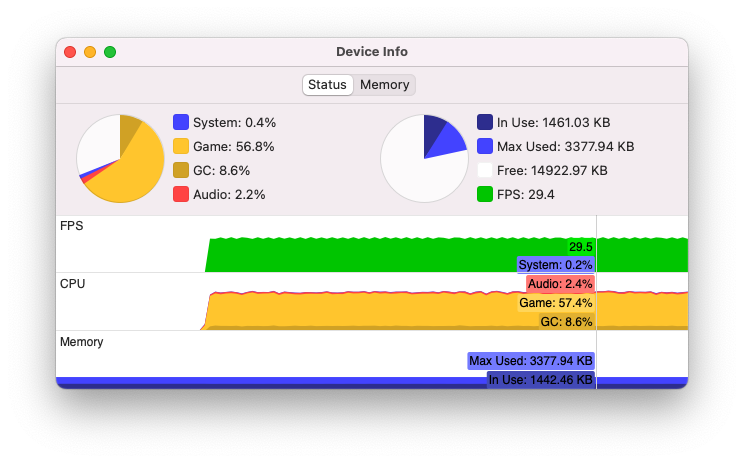Click the blue System color swatch
Image resolution: width=744 pixels, height=463 pixels.
click(x=181, y=122)
